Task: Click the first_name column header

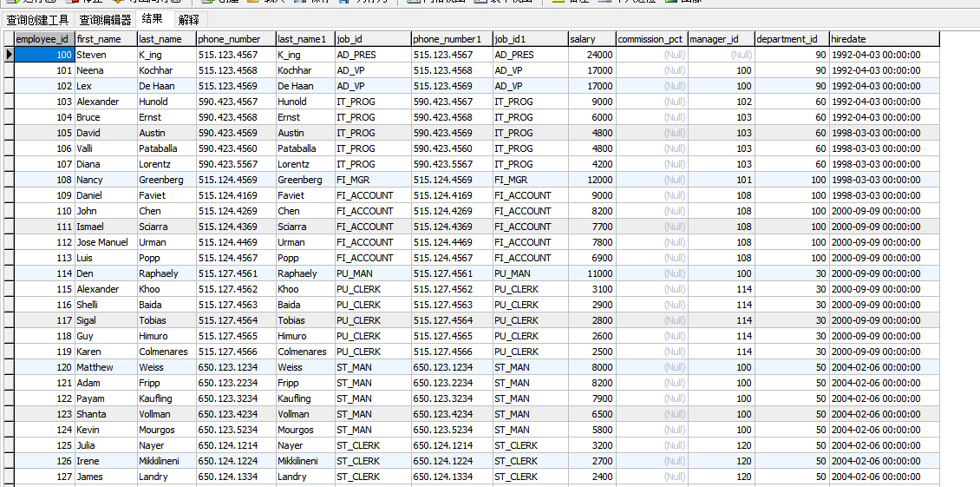Action: coord(106,39)
